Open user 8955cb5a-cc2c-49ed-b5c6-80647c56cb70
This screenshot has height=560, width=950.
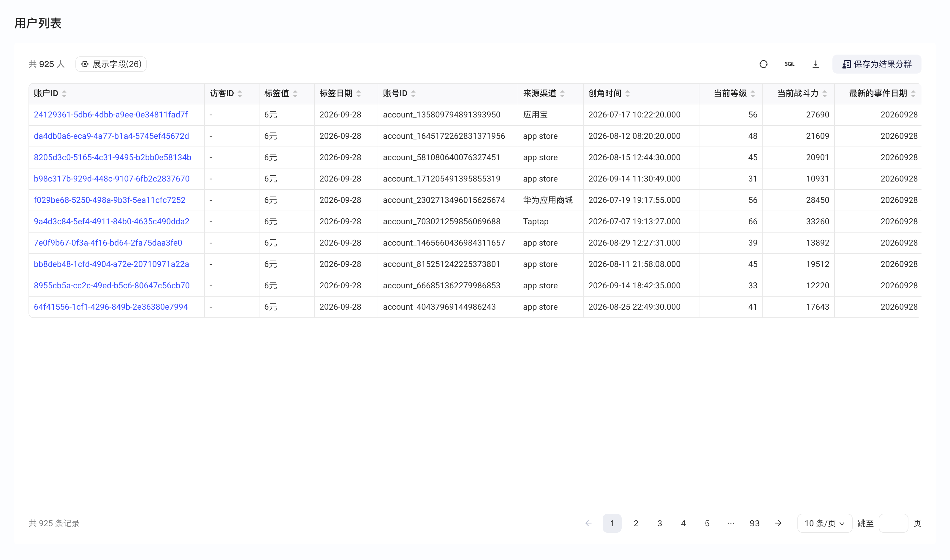tap(112, 286)
